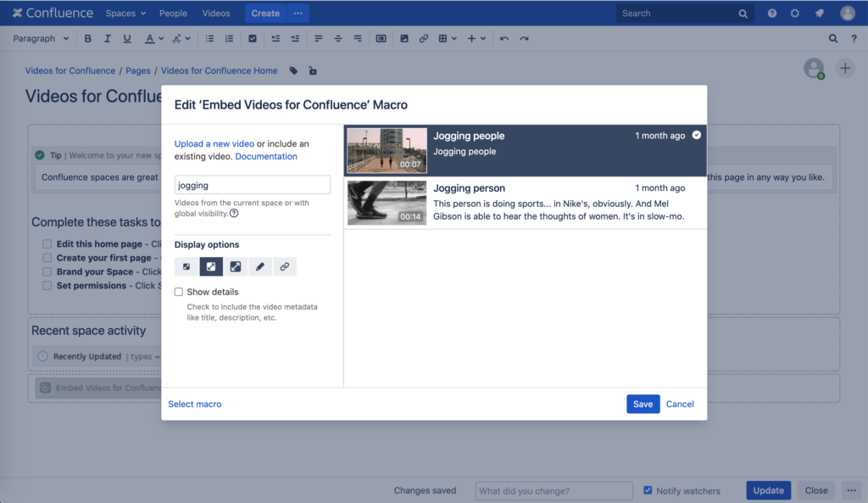Insert a numbered list

point(229,39)
